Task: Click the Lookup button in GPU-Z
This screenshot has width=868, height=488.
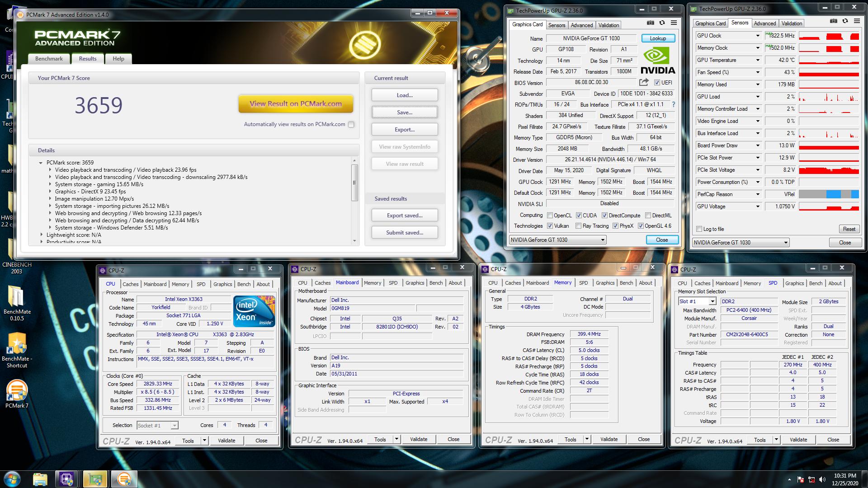Action: [658, 38]
